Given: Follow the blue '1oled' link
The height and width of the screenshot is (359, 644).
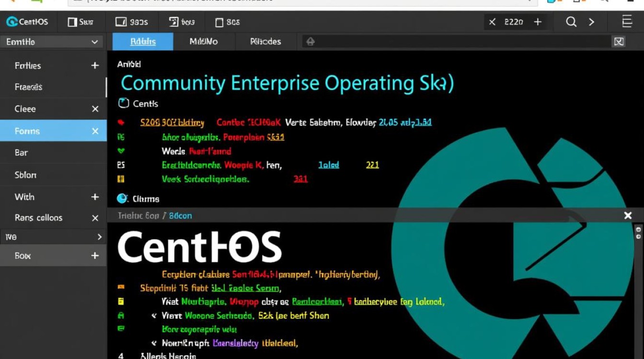Looking at the screenshot, I should tap(329, 165).
